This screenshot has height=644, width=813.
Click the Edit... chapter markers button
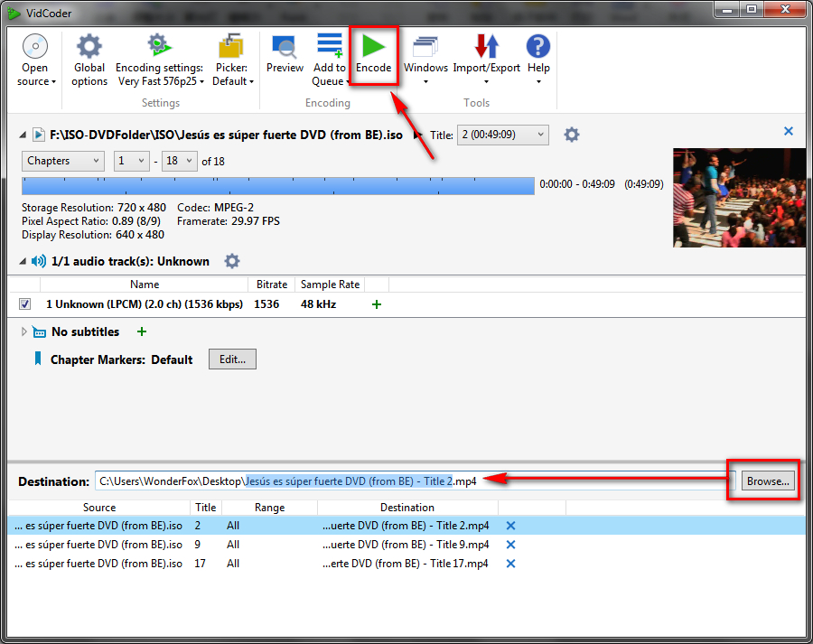(x=232, y=359)
